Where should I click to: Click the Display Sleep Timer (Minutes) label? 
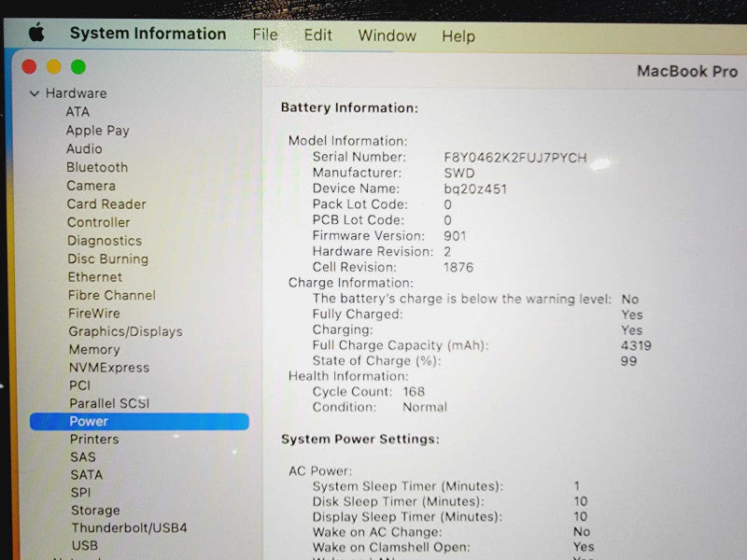pyautogui.click(x=407, y=517)
